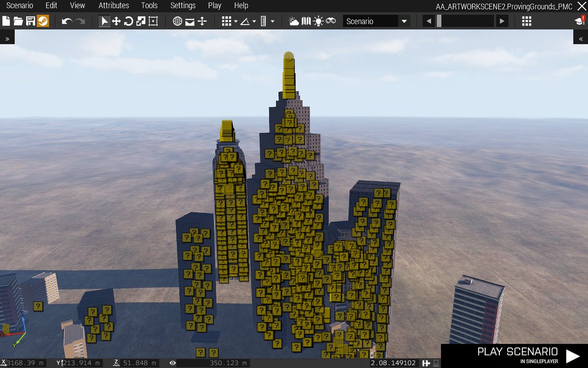Click the Y coordinate value field

point(83,363)
